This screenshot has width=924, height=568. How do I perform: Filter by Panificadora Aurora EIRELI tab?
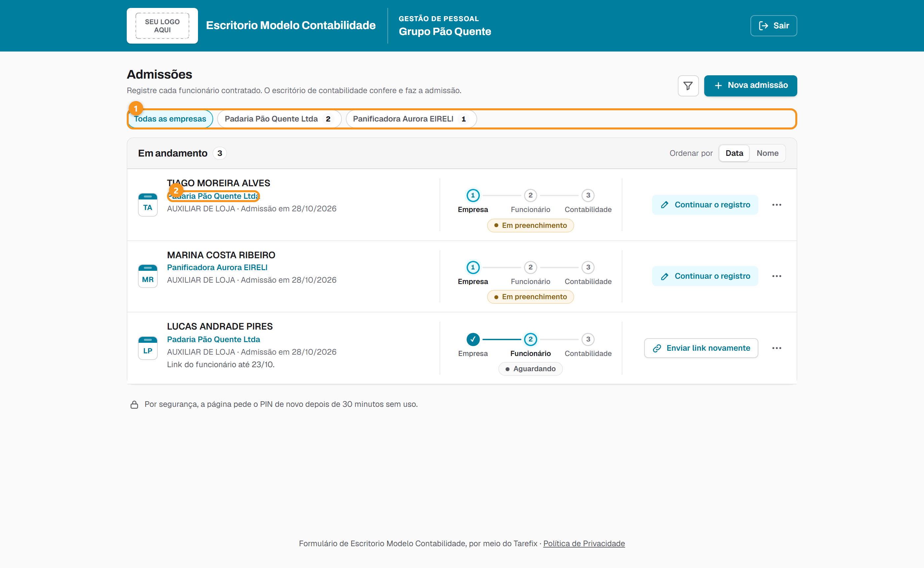click(x=411, y=119)
